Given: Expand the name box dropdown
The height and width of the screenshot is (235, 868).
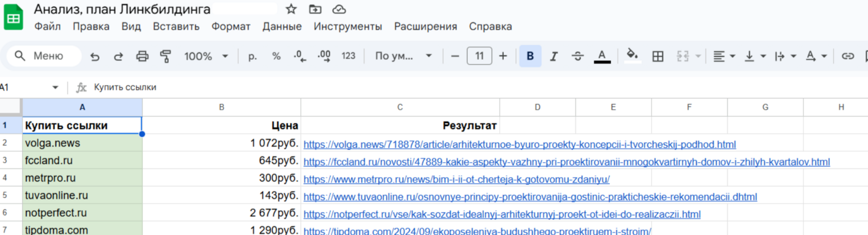Looking at the screenshot, I should pyautogui.click(x=55, y=87).
